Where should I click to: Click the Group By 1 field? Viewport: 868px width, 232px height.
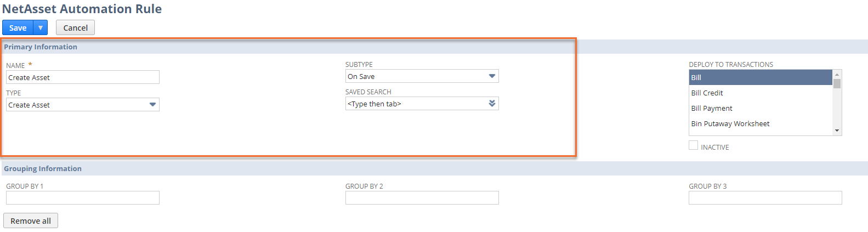coord(82,197)
